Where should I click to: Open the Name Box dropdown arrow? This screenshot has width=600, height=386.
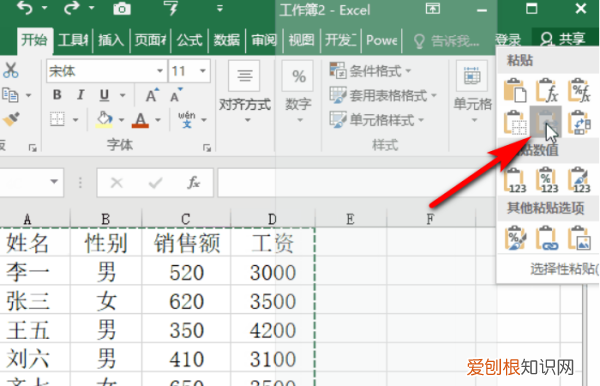[54, 182]
